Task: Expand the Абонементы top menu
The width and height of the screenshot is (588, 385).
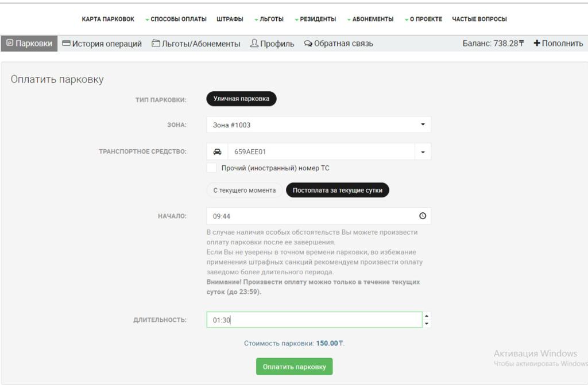Action: (370, 19)
